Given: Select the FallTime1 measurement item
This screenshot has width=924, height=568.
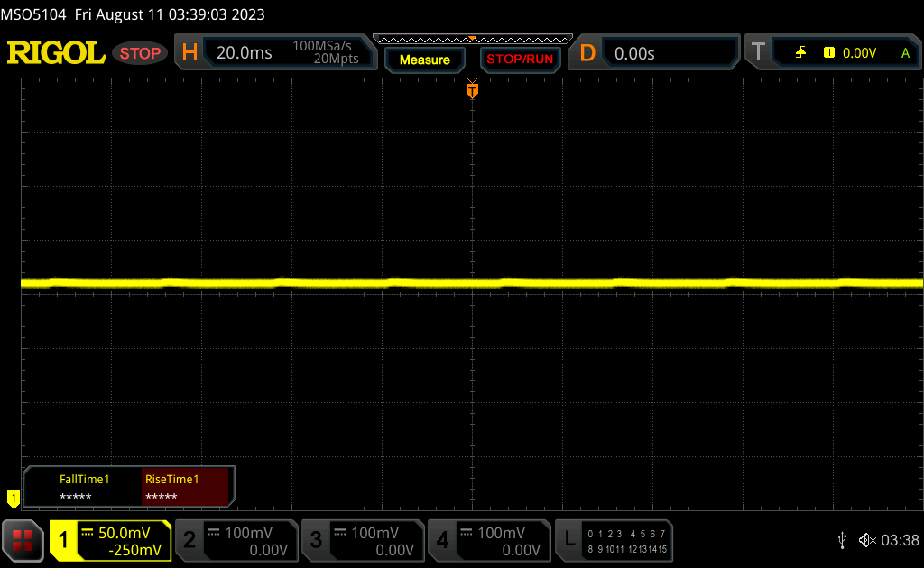Looking at the screenshot, I should (x=84, y=488).
